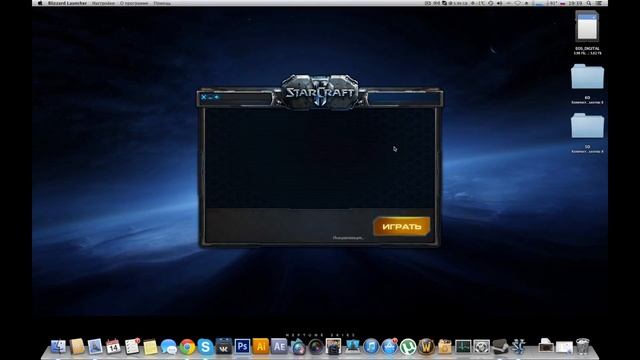Click the orange ИГРАТЬ play button

[x=402, y=226]
